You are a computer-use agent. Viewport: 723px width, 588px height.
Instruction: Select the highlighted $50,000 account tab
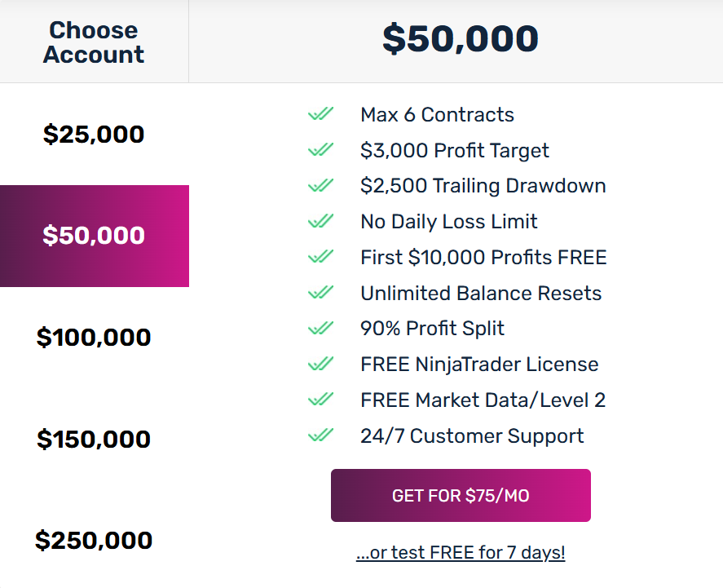tap(94, 236)
